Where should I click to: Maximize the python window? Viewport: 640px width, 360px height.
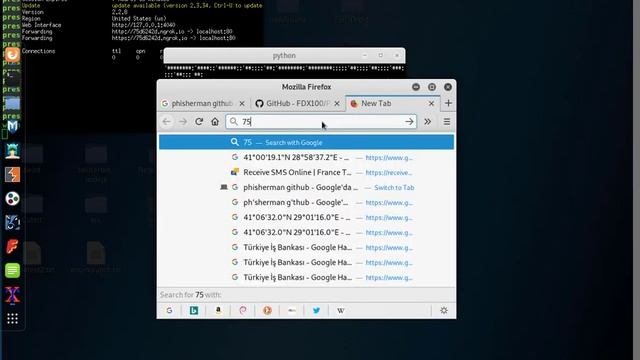pyautogui.click(x=380, y=56)
